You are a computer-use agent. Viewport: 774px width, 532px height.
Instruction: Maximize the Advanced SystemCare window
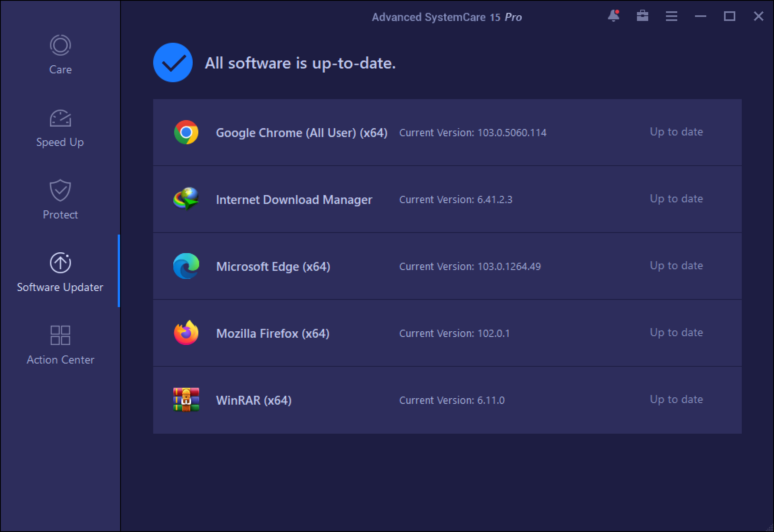pos(730,16)
